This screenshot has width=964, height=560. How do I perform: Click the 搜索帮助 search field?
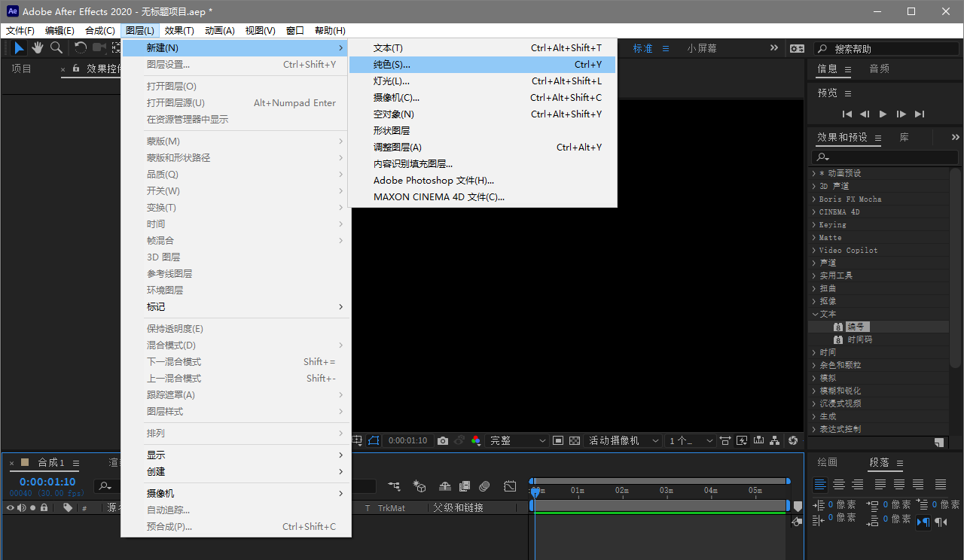pos(886,48)
